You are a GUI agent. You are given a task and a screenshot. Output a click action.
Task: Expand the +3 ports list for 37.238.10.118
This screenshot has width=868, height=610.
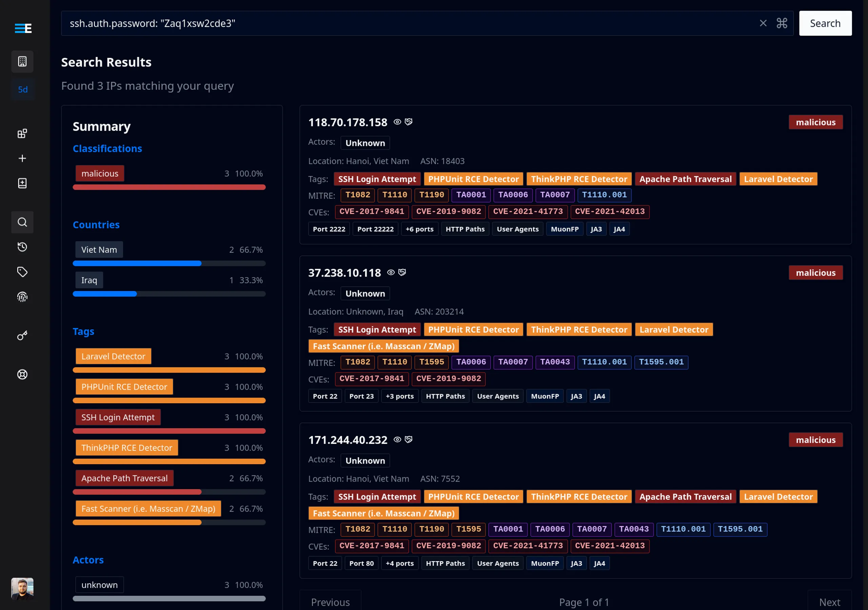pyautogui.click(x=400, y=396)
